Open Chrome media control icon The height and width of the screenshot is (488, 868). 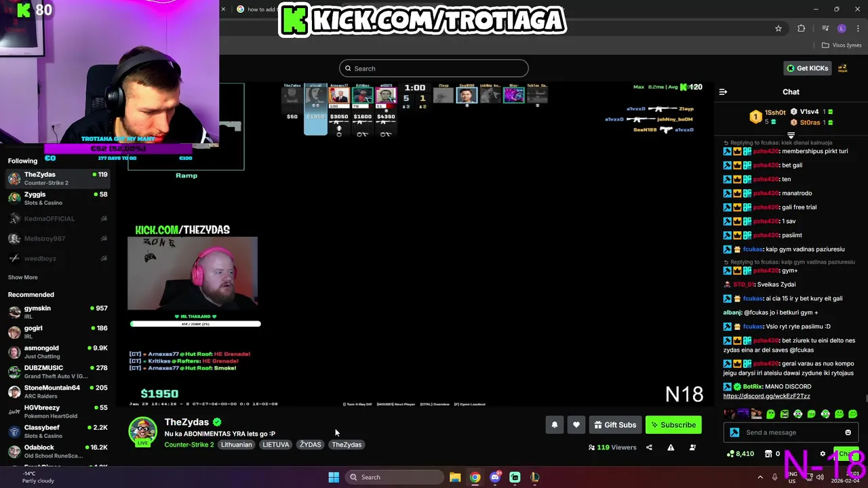pos(825,28)
